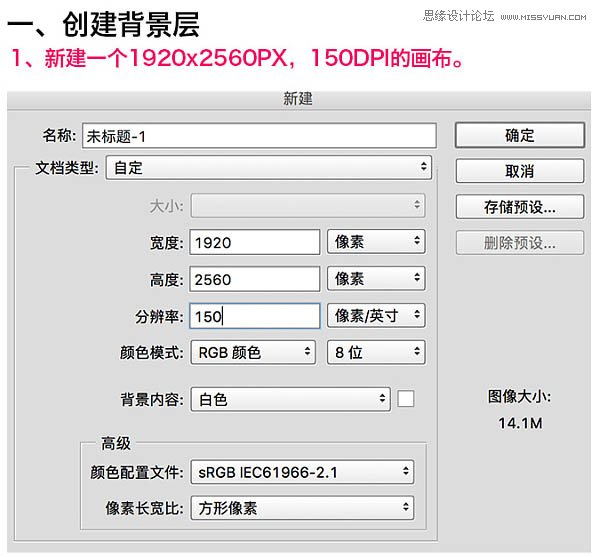
Task: Open the disabled 大小 dropdown
Action: tap(308, 206)
